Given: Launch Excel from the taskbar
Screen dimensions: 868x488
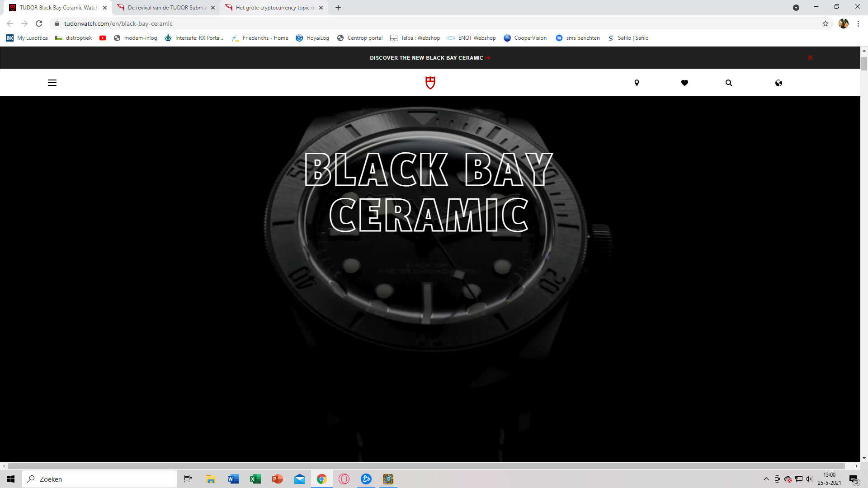Looking at the screenshot, I should tap(255, 479).
